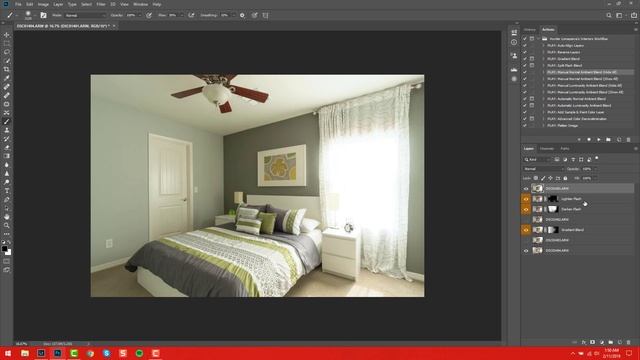The width and height of the screenshot is (640, 360).
Task: Collapse the Interiors Workflow action set
Action: (x=538, y=39)
